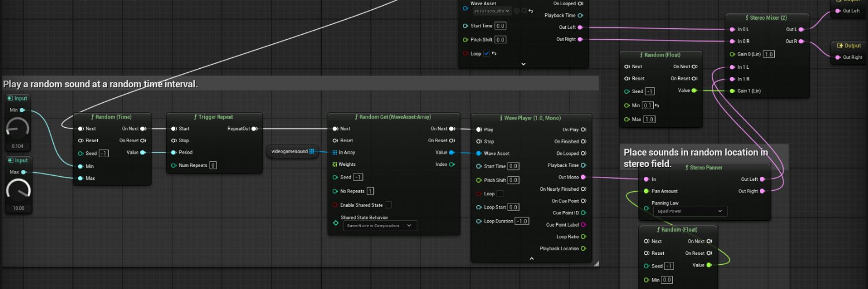Reset the checked Loop checkbox to default via its arrow

[495, 54]
